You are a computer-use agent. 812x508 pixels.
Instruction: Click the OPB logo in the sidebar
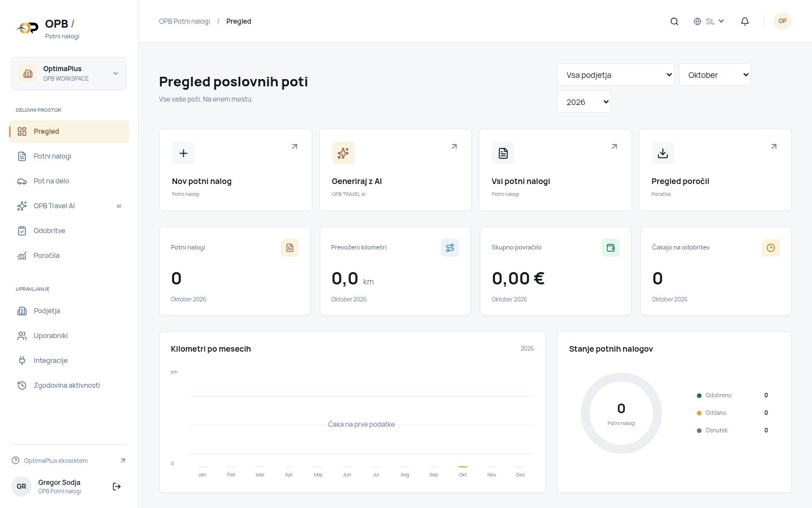pyautogui.click(x=27, y=28)
